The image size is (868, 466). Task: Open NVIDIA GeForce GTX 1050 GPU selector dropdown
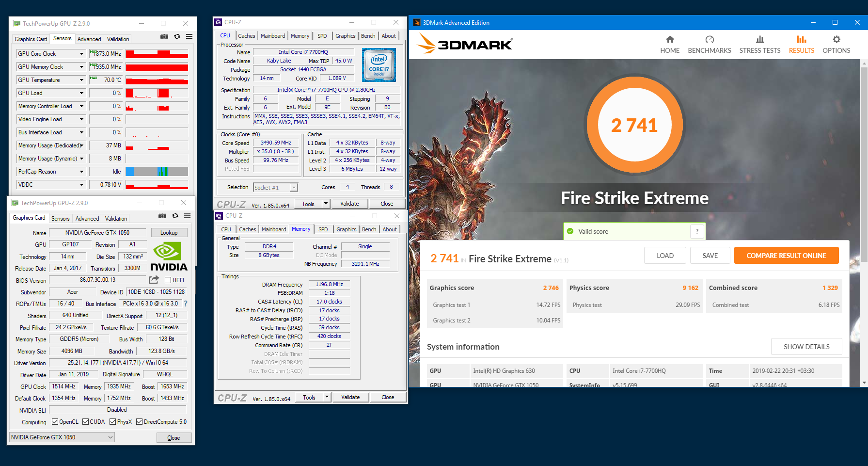(62, 437)
